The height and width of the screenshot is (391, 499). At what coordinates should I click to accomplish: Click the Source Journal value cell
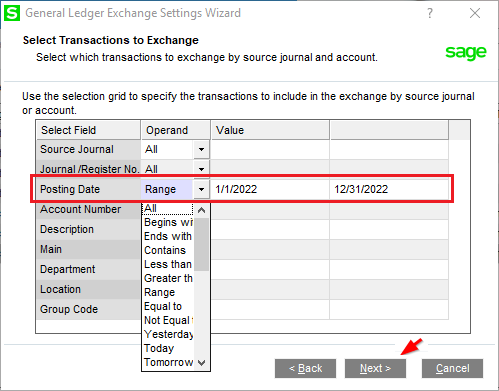click(x=270, y=149)
